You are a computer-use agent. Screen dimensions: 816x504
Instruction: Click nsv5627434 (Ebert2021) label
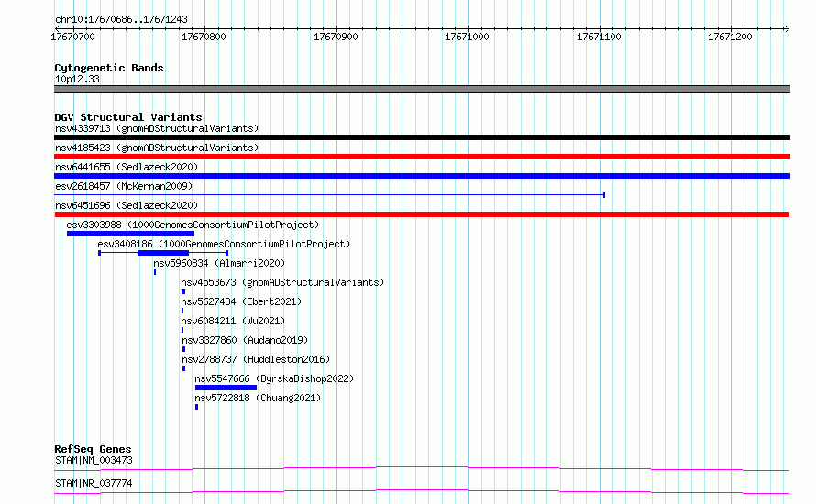click(241, 301)
